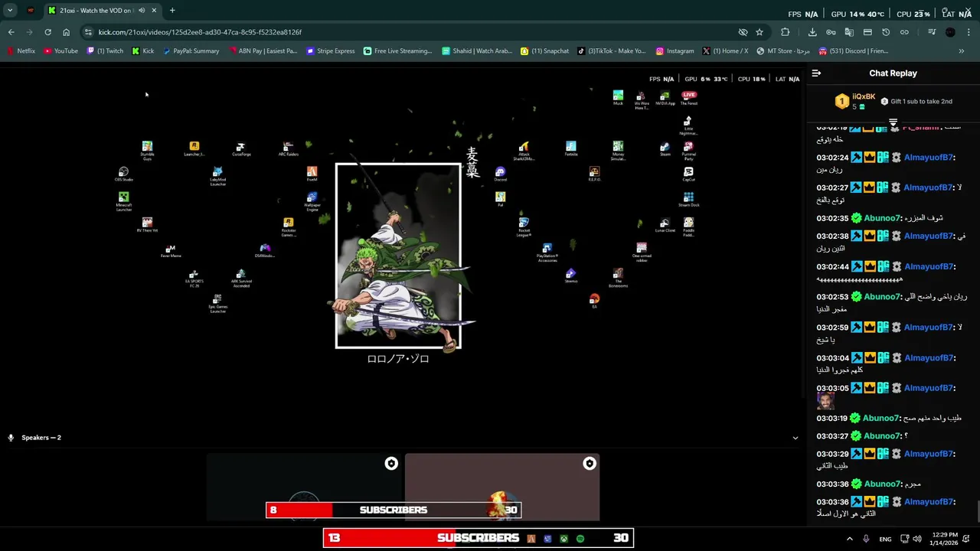This screenshot has height=551, width=980.
Task: Click the Chat Replay scrollbar thumb
Action: tap(978, 510)
